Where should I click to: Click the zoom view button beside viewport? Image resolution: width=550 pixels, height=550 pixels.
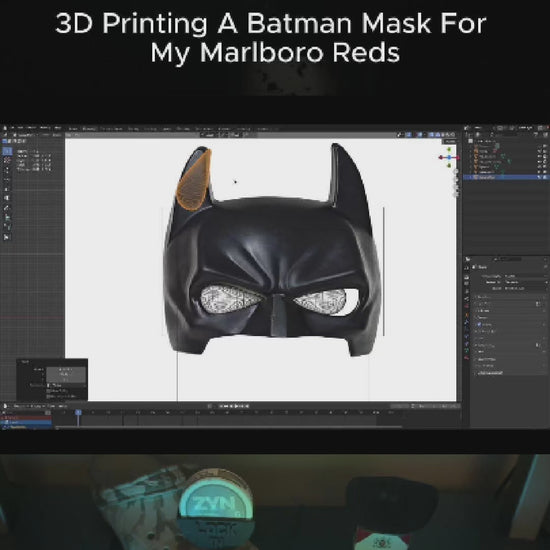[x=456, y=172]
